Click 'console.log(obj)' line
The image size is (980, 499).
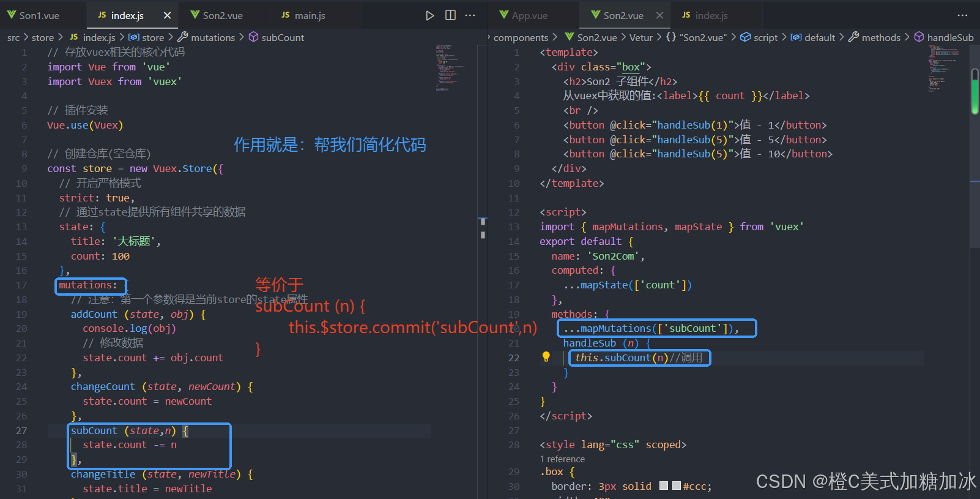[129, 328]
